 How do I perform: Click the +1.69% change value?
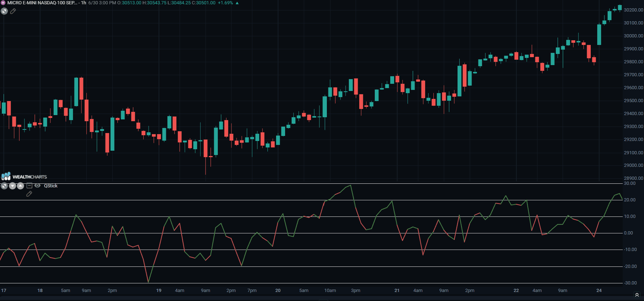click(x=225, y=3)
